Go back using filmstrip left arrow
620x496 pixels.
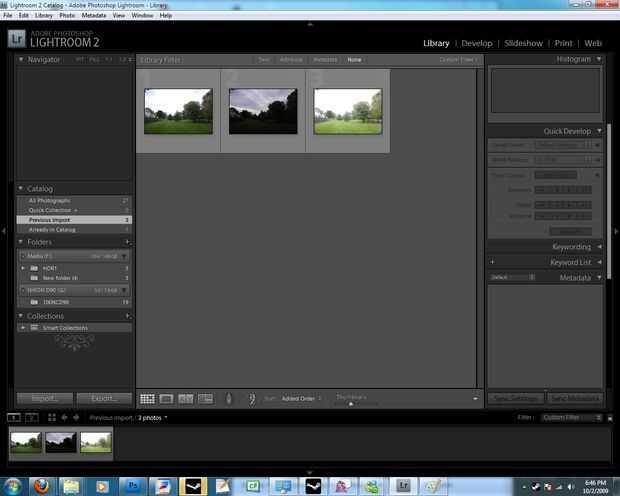[x=64, y=418]
